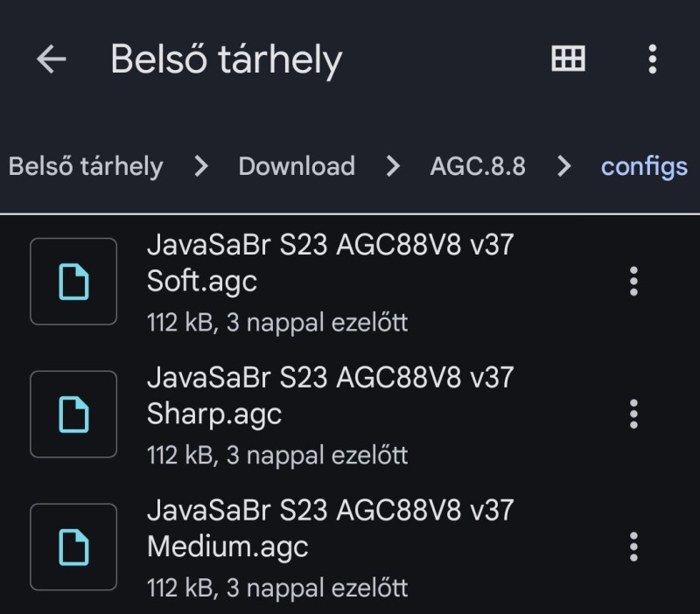Click chevron after Belső tárhely breadcrumb
Viewport: 700px width, 614px height.
201,166
